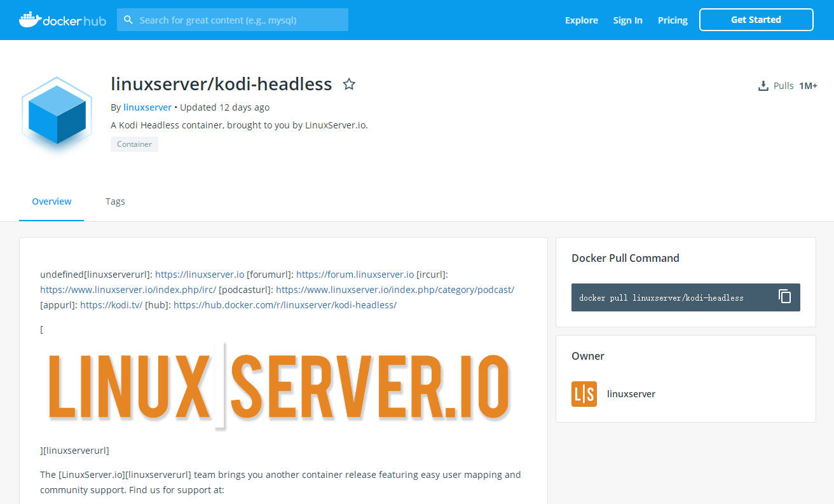Click the LinuxServer.io orange banner image
Screen dimensions: 834x504
click(278, 387)
